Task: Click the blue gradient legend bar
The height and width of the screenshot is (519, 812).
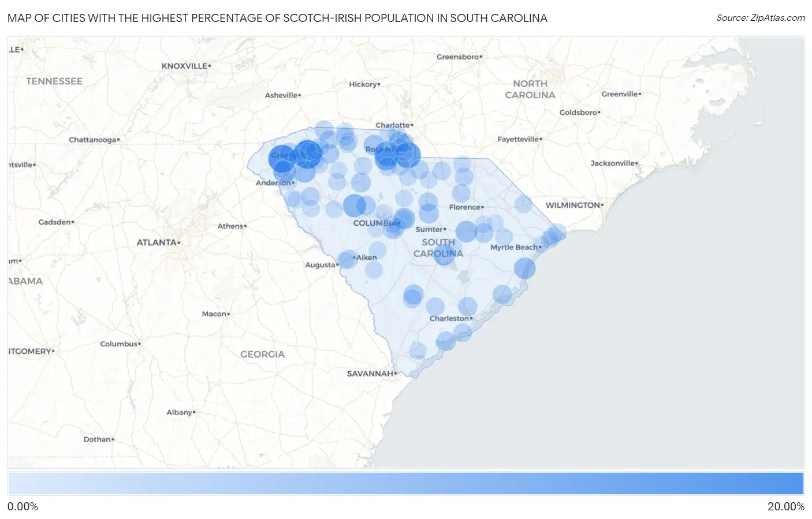Action: tap(405, 484)
